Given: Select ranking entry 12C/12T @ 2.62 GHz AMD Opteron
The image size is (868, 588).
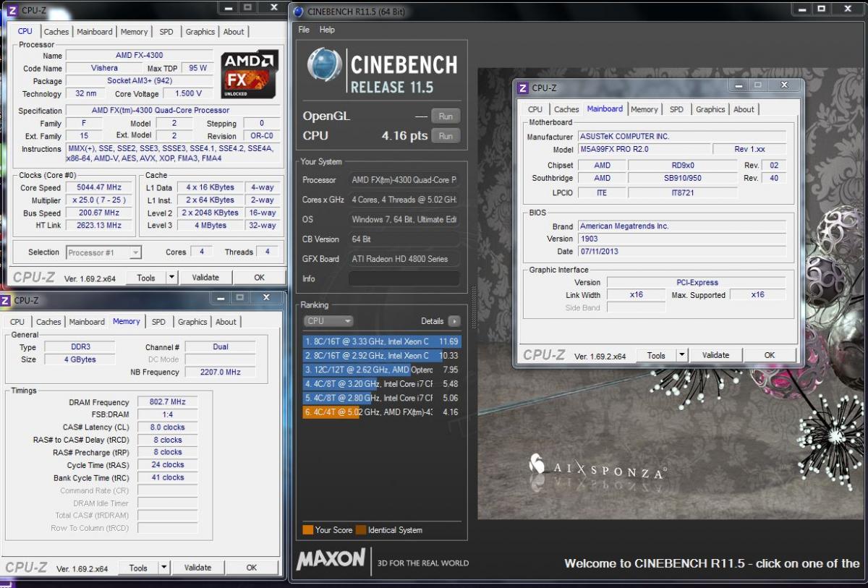Looking at the screenshot, I should point(381,370).
